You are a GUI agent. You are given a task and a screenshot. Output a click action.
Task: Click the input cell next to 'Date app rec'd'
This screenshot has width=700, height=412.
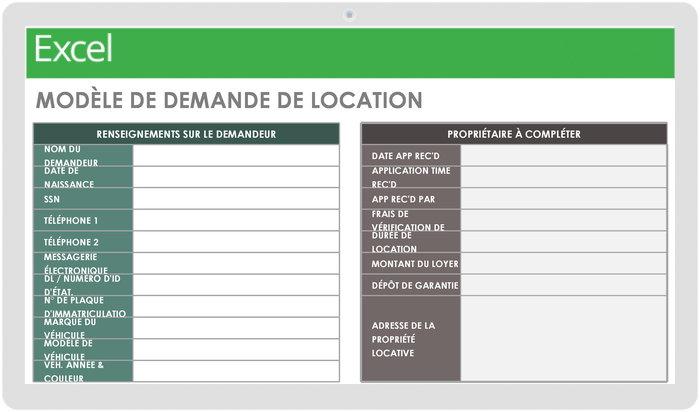[564, 155]
